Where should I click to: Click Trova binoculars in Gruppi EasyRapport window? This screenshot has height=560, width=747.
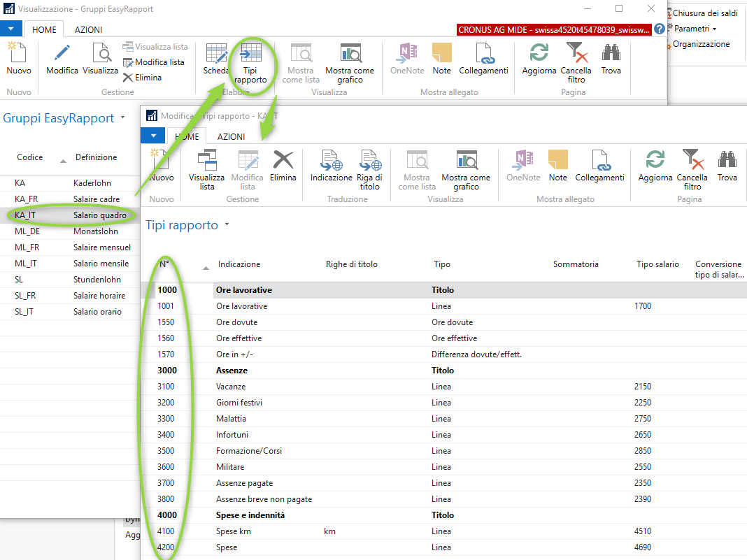(x=611, y=54)
